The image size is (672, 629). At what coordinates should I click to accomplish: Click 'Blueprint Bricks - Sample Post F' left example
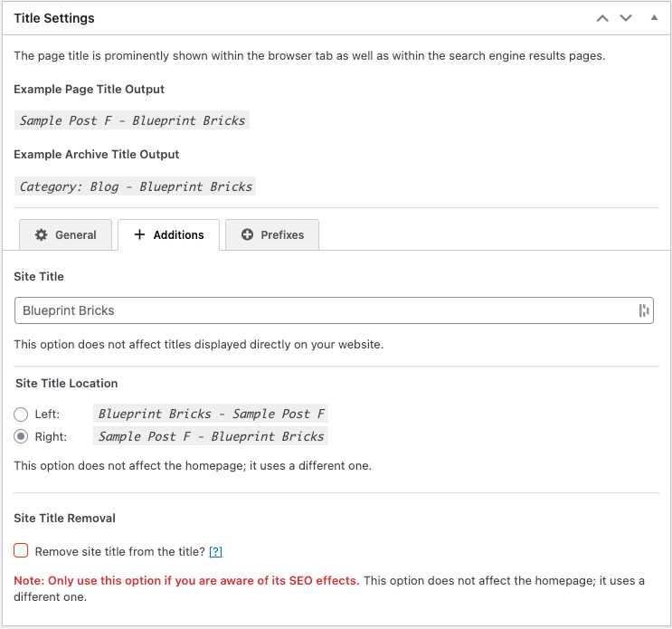pos(211,414)
